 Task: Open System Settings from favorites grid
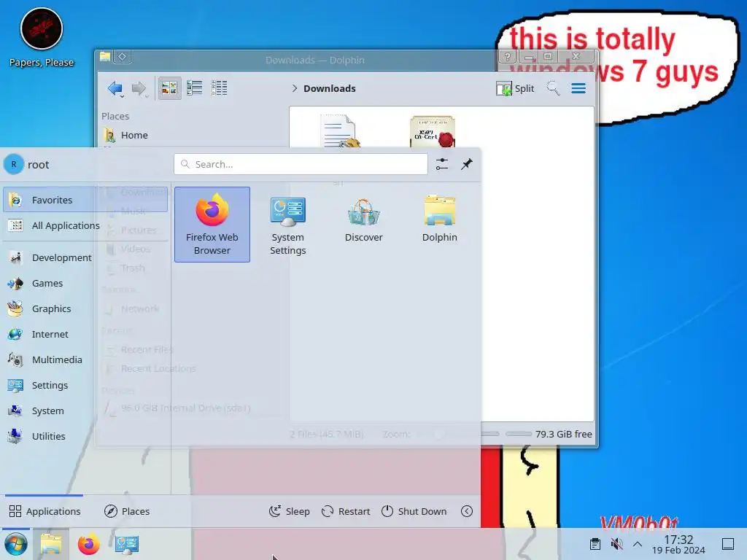[x=287, y=225]
